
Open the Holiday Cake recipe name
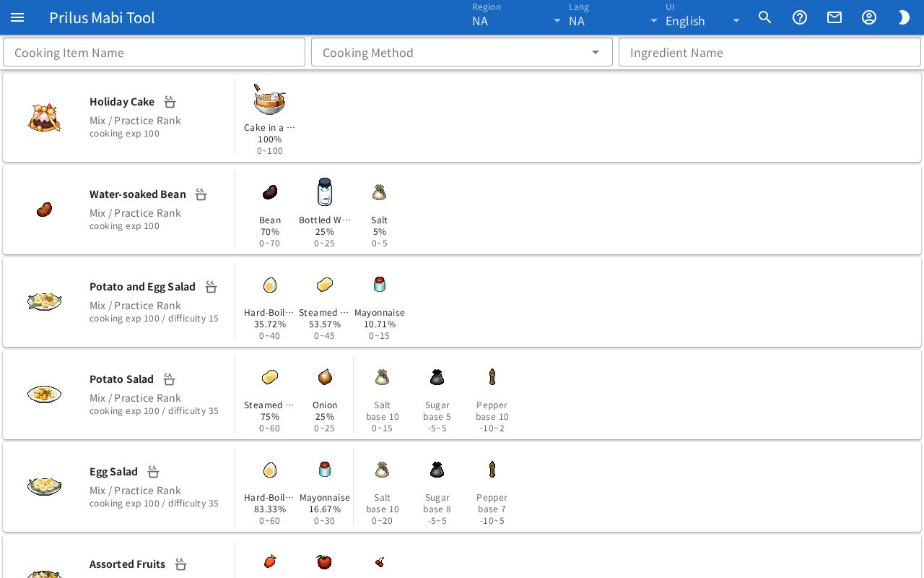click(x=122, y=102)
